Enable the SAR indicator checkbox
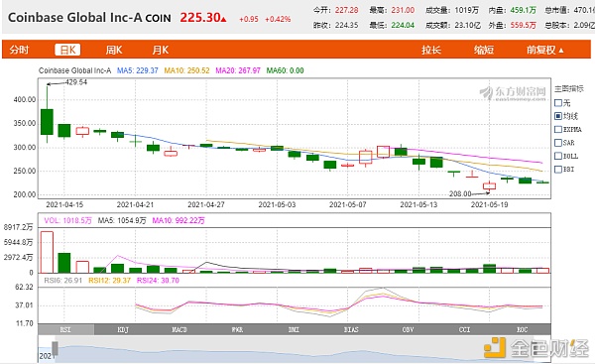Screen dimensions: 595x364 tap(557, 143)
